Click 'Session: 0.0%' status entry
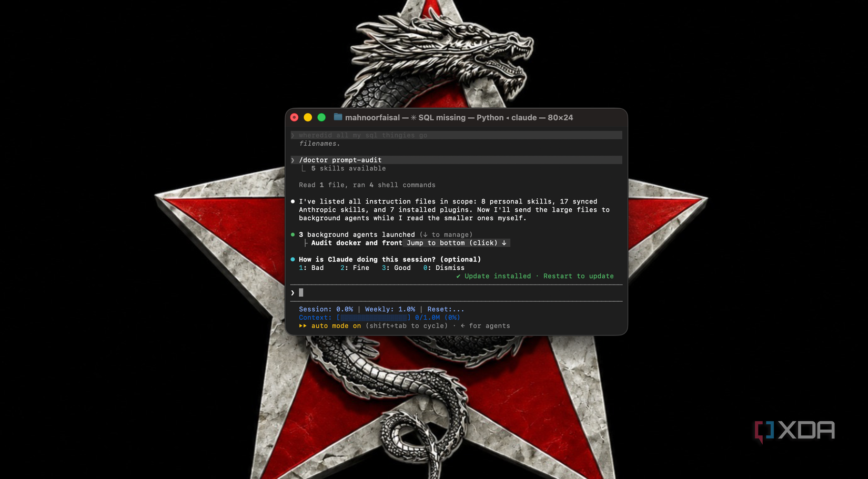Screen dimensions: 868x479 326,309
